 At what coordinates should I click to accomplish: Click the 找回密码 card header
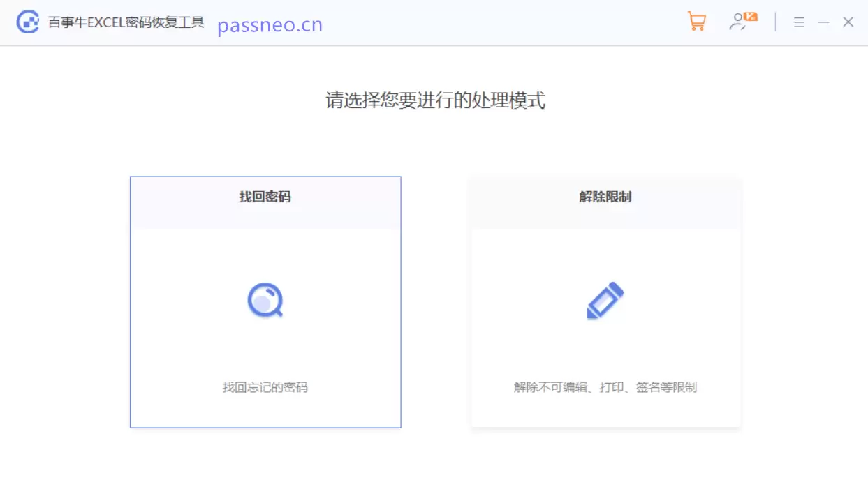coord(265,197)
